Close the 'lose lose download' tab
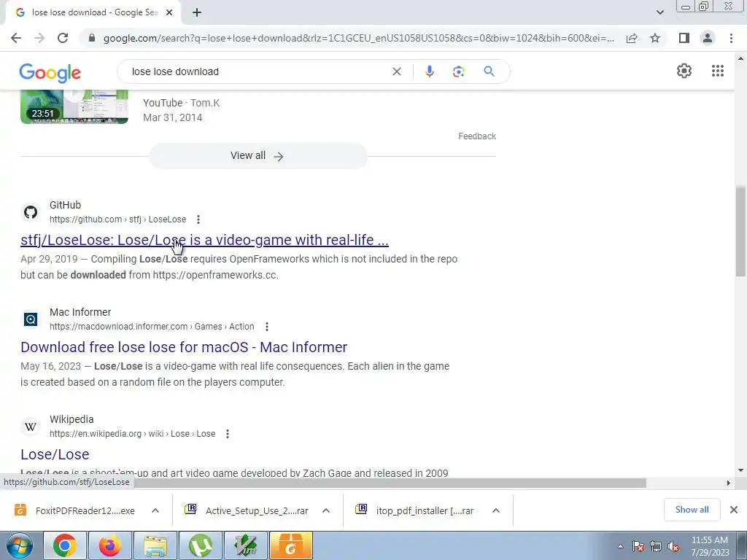 coord(169,13)
